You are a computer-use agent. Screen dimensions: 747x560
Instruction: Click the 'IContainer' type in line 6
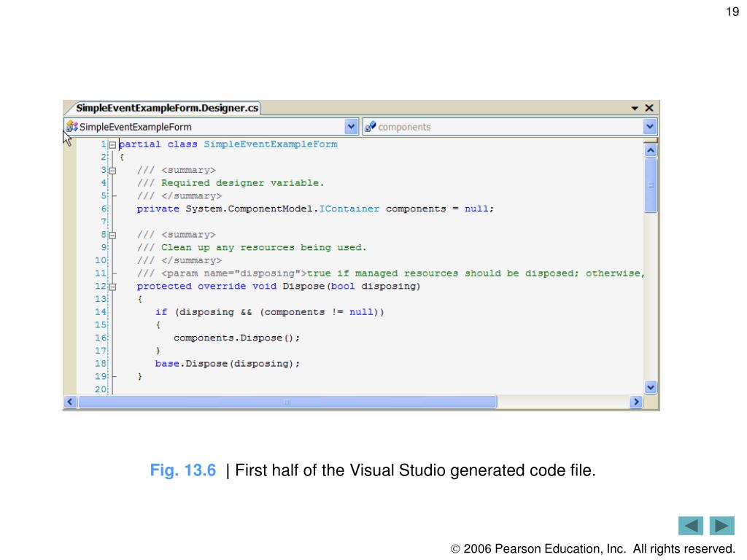click(x=349, y=209)
